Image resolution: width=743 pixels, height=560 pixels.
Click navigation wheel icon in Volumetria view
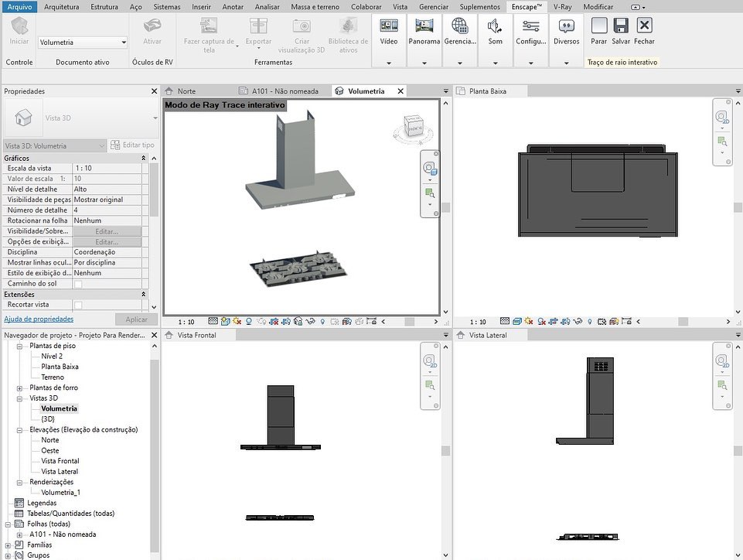pyautogui.click(x=430, y=168)
